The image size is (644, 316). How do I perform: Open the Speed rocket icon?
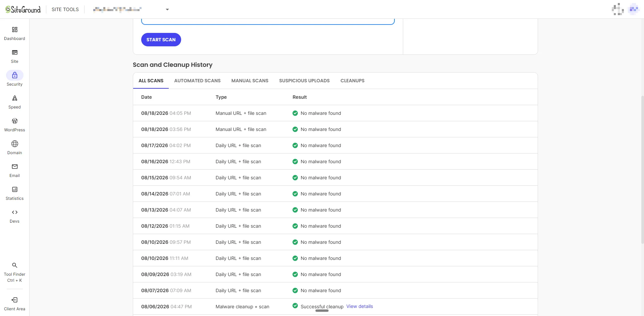(15, 98)
